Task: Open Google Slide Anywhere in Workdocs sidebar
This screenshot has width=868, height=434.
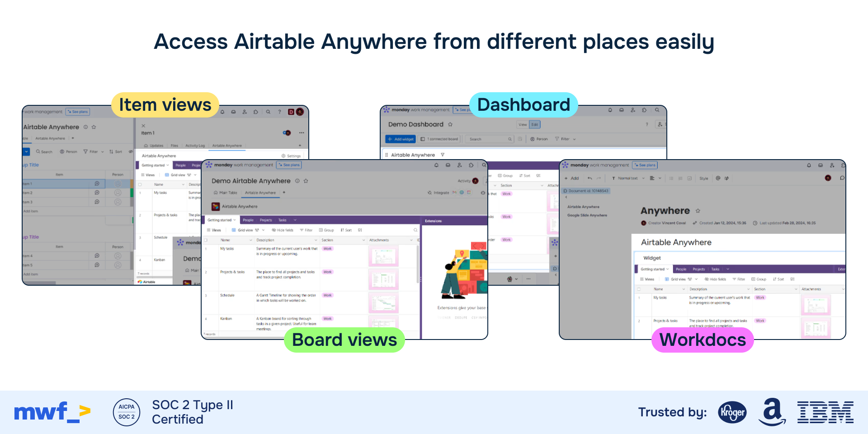Action: pos(587,215)
